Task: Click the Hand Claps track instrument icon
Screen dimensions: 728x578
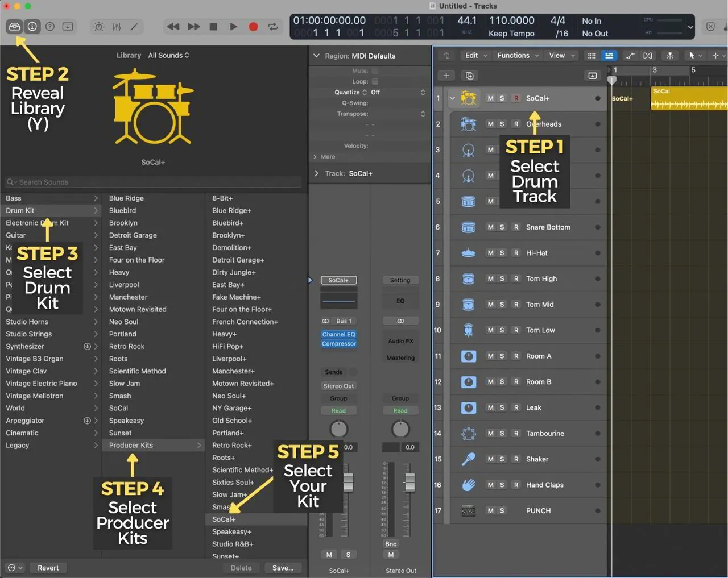Action: [x=468, y=484]
